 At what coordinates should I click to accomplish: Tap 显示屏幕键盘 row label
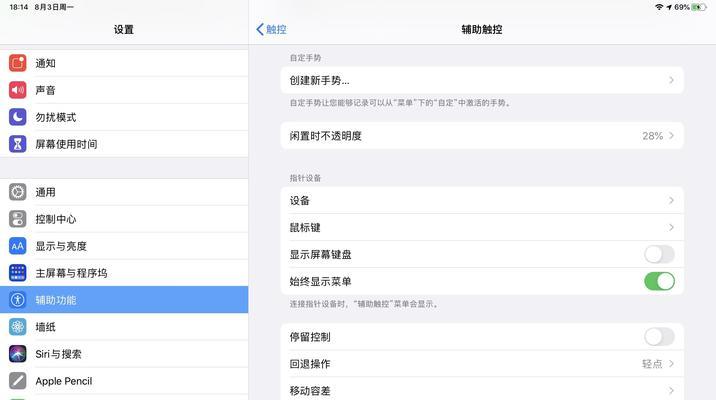coord(321,254)
